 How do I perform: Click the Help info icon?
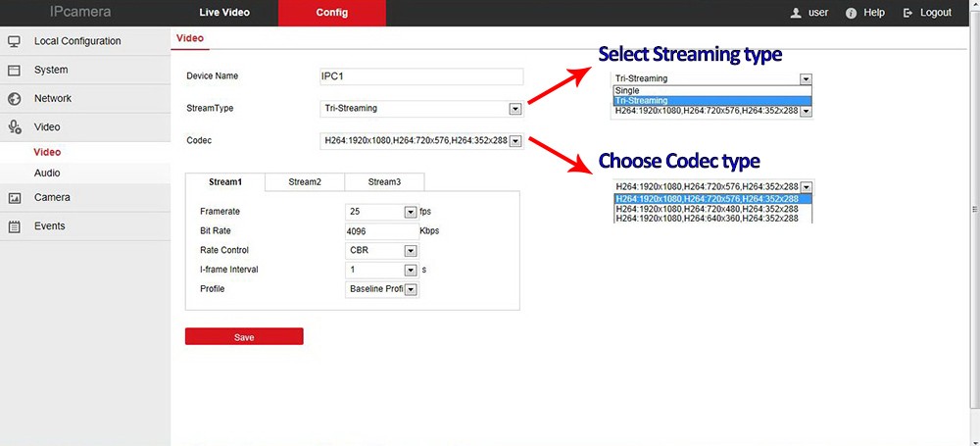point(851,13)
